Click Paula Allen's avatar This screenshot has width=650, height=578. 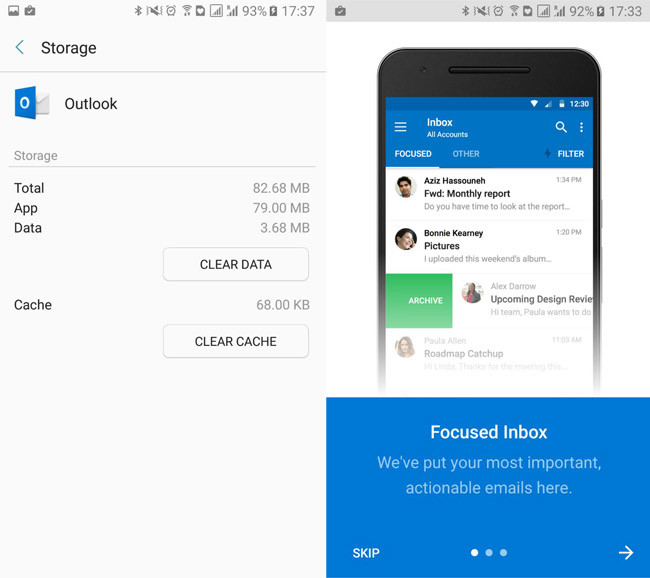(x=405, y=347)
